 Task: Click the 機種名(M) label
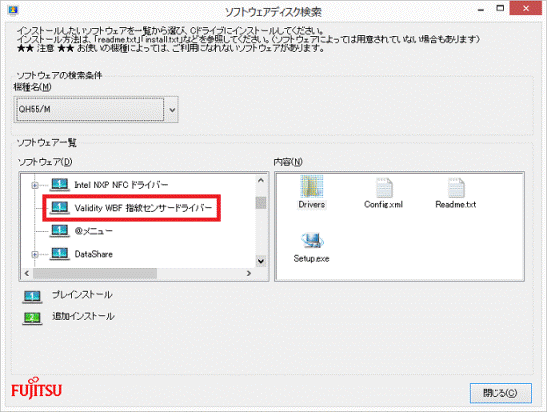[32, 87]
